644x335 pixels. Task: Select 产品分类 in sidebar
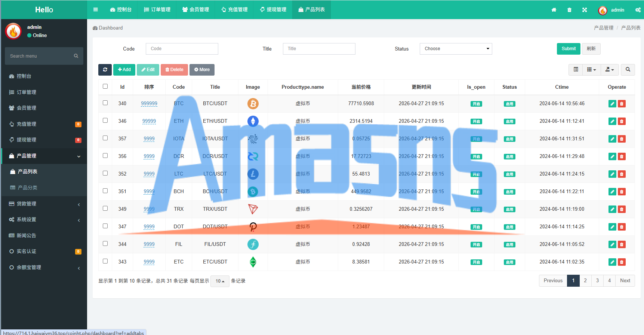click(44, 188)
